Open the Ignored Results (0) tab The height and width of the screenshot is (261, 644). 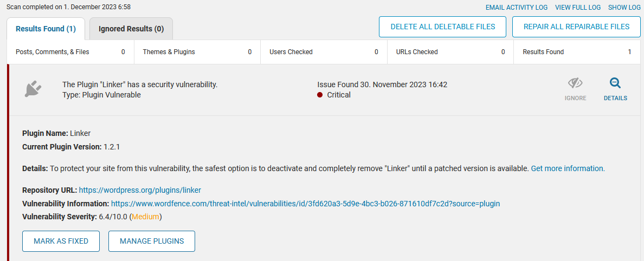click(x=131, y=29)
